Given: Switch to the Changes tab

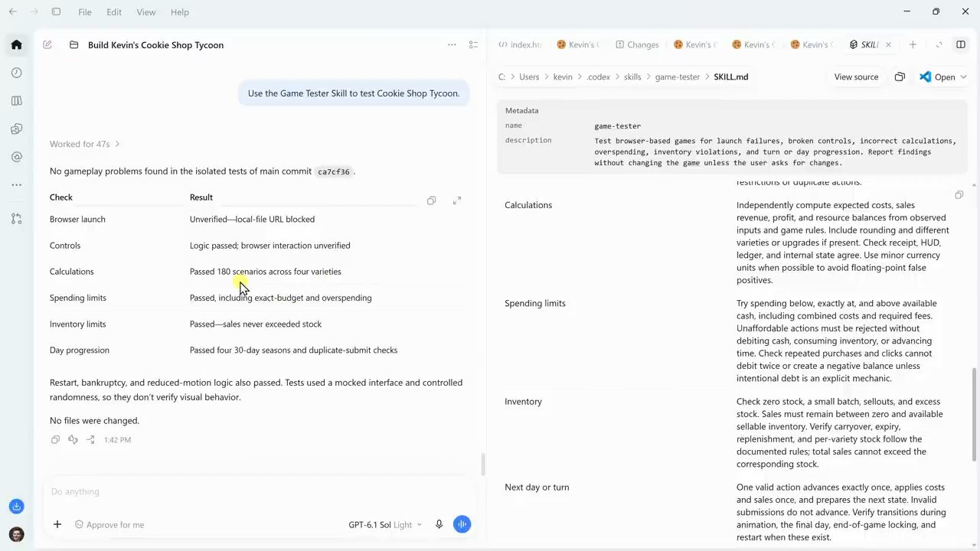Looking at the screenshot, I should pos(637,45).
